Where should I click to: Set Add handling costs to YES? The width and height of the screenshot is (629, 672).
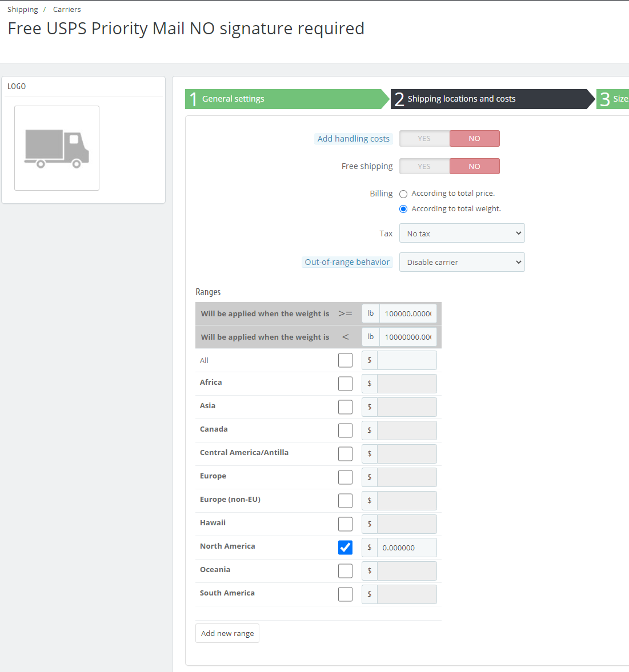tap(424, 138)
